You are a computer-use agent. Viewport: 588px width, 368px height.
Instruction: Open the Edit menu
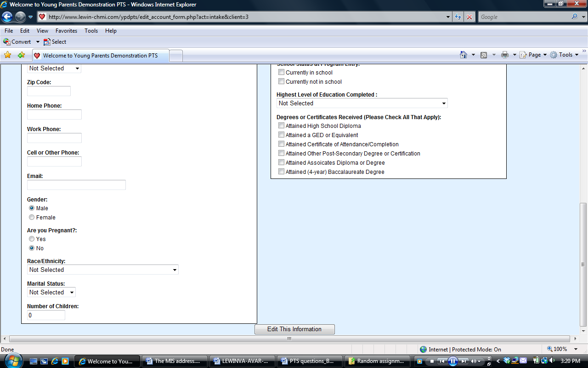click(x=25, y=31)
